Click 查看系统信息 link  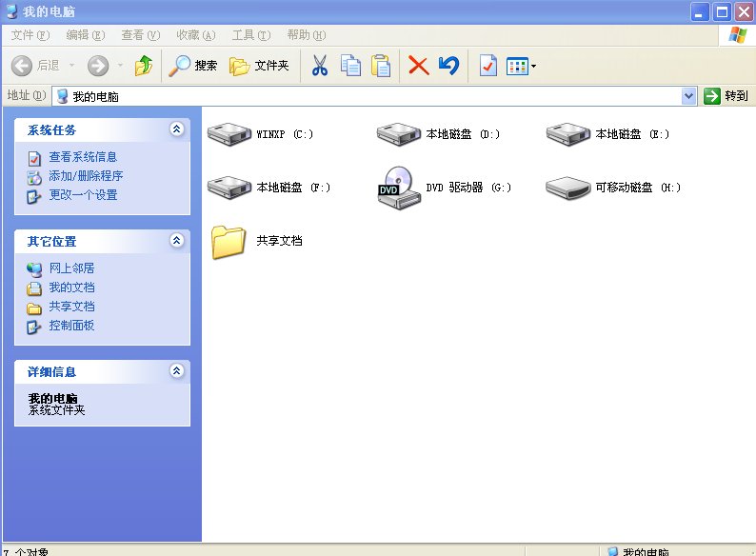[83, 157]
